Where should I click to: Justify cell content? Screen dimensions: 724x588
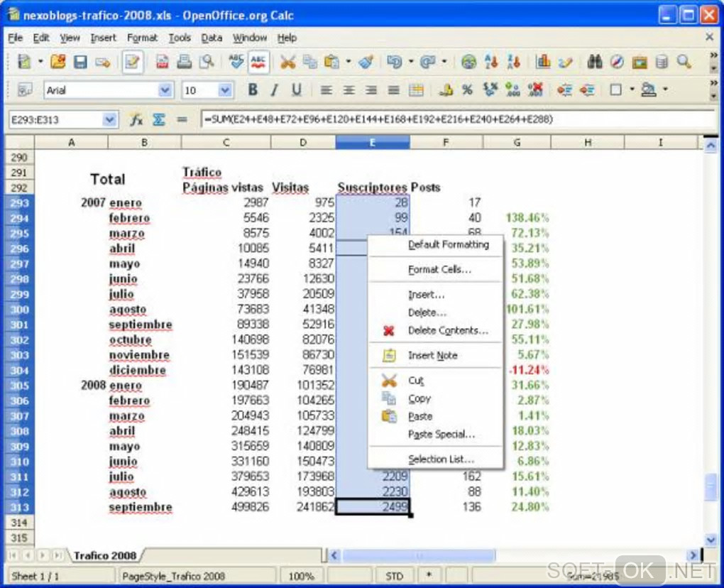click(x=393, y=89)
